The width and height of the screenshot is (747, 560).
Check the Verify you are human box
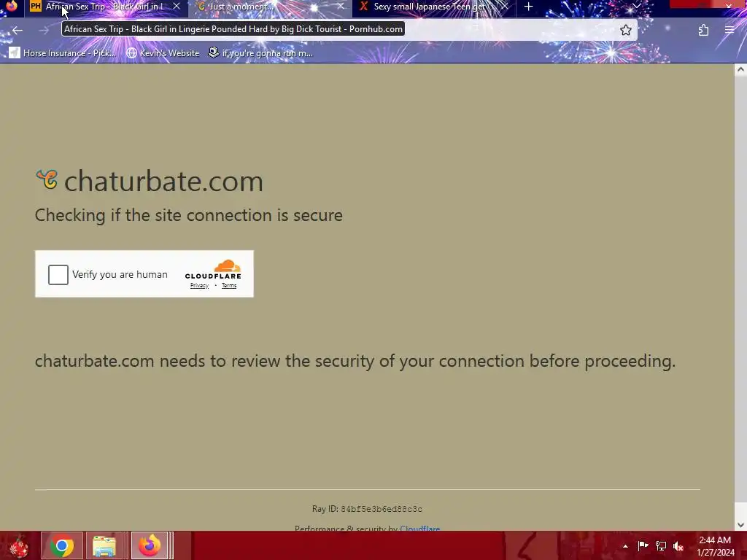tap(58, 275)
